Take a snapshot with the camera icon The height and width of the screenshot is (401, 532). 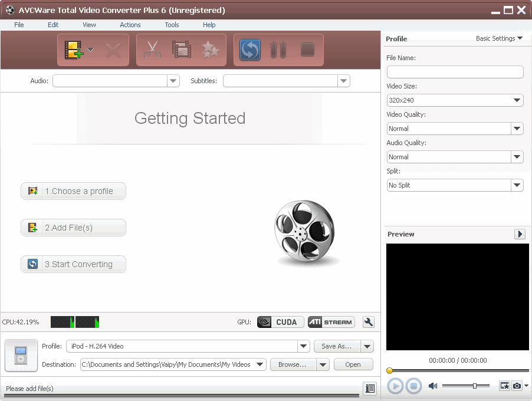pos(516,386)
